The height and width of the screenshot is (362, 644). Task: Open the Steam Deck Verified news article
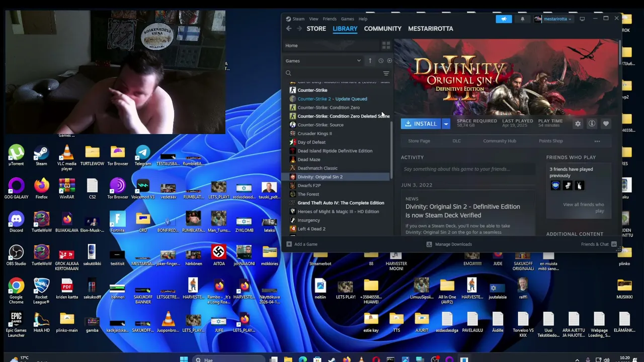pyautogui.click(x=463, y=211)
